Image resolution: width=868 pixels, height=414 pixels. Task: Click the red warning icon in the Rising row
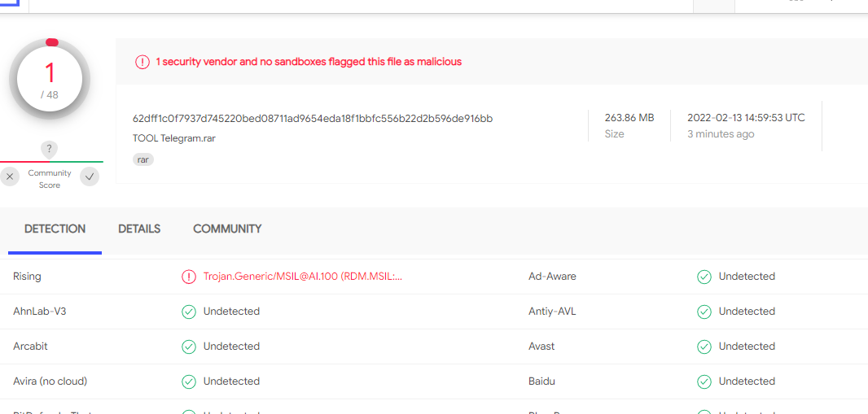(189, 277)
